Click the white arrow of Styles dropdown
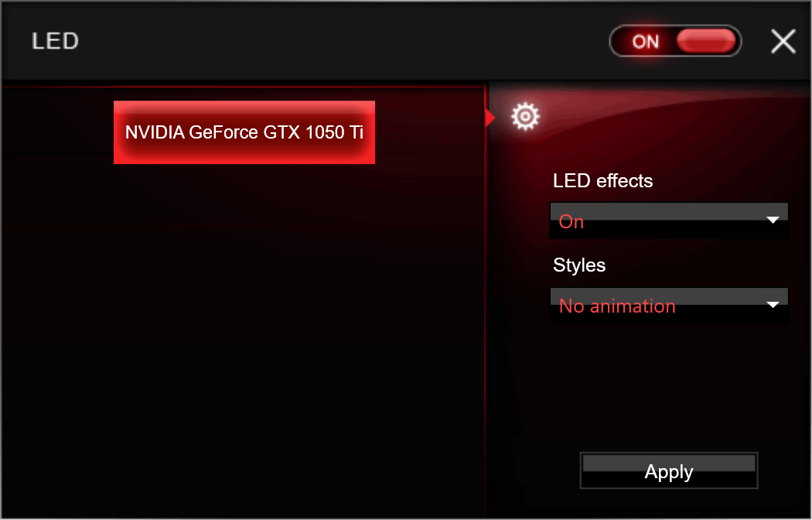 773,305
